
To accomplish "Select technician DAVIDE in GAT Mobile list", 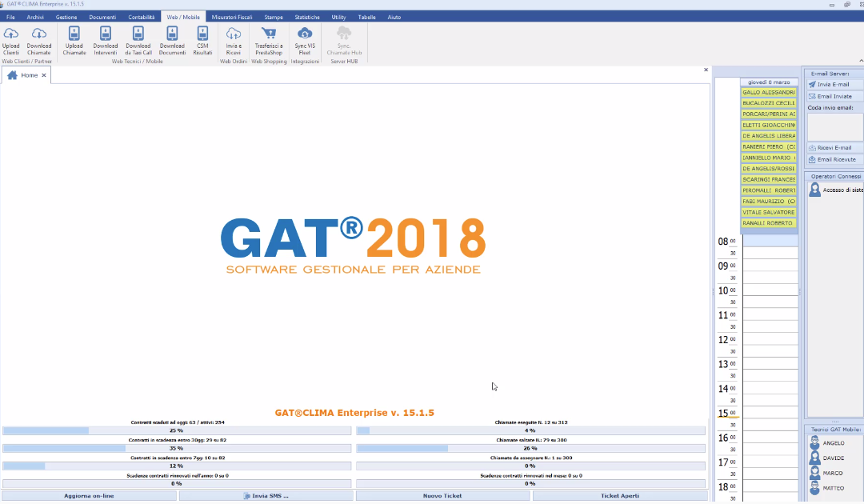I will 833,458.
